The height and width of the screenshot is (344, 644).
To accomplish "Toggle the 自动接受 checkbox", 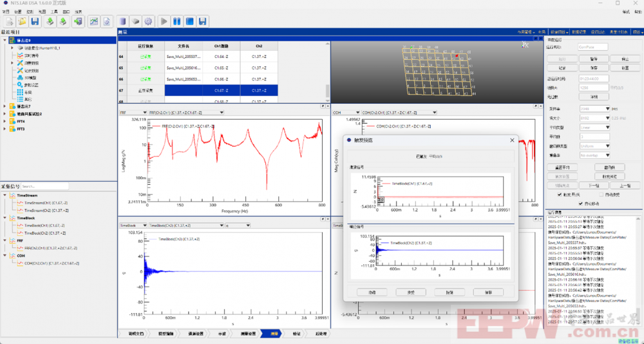I will tap(601, 195).
